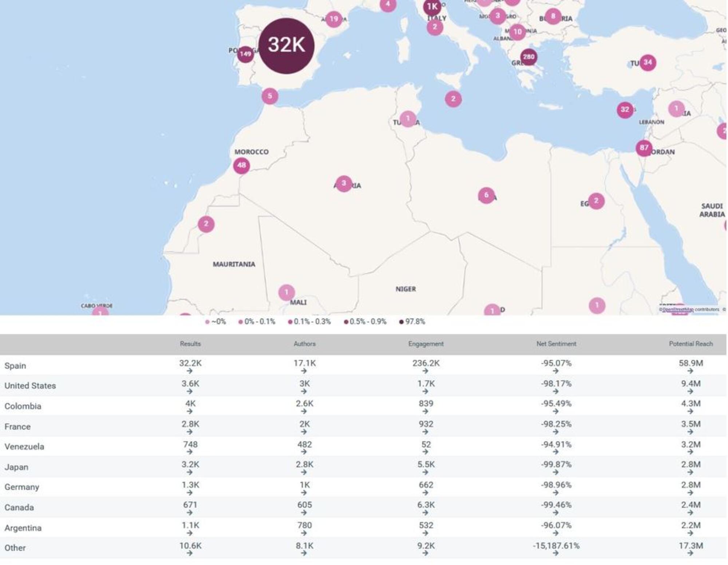
Task: Toggle the 0.5% - 0.9% legend entry
Action: 365,322
